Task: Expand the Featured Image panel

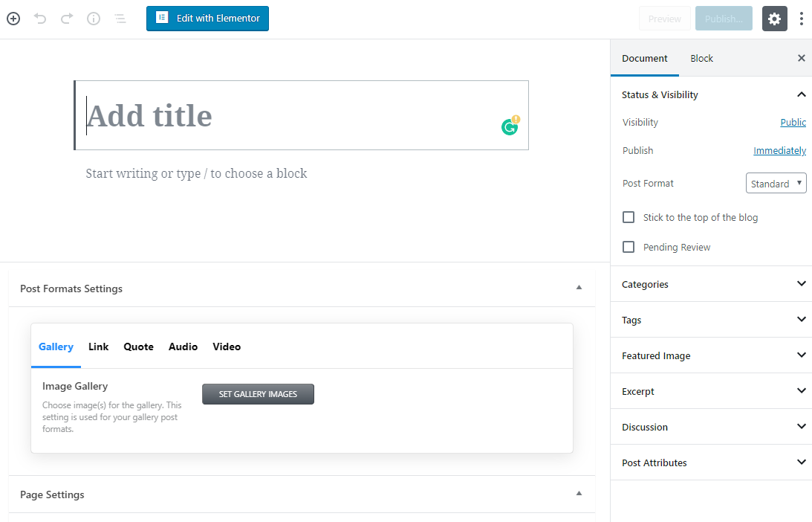Action: coord(711,355)
